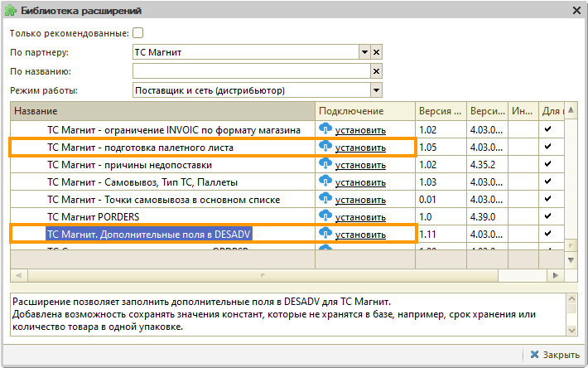This screenshot has height=368, width=588.
Task: Close the Библиотека расширений window
Action: click(x=576, y=11)
